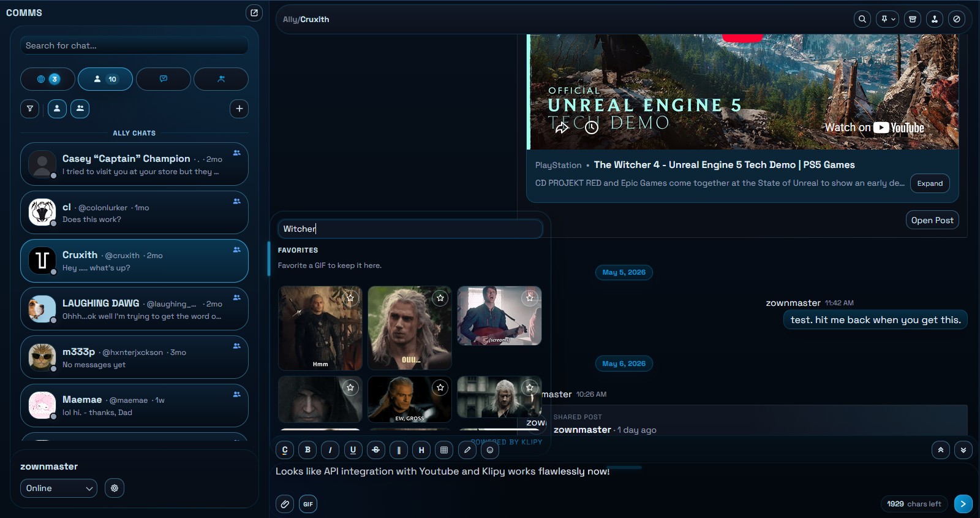The height and width of the screenshot is (518, 980).
Task: Toggle the group chats filter
Action: [80, 109]
